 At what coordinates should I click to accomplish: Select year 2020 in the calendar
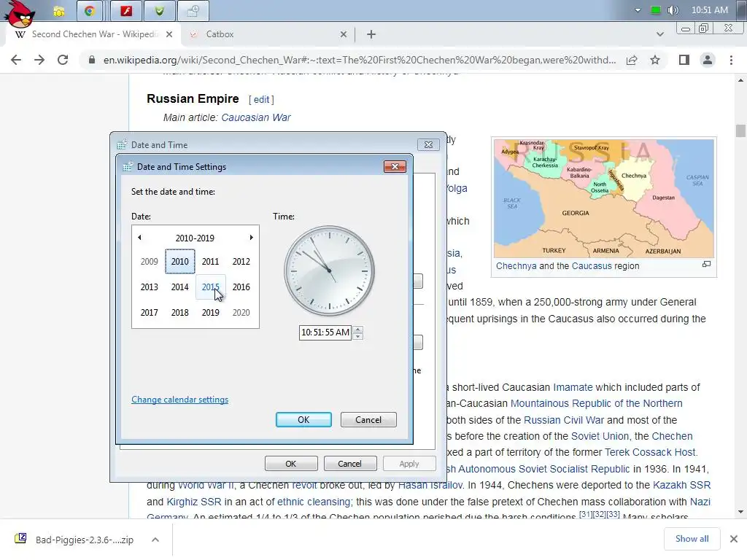[241, 313]
